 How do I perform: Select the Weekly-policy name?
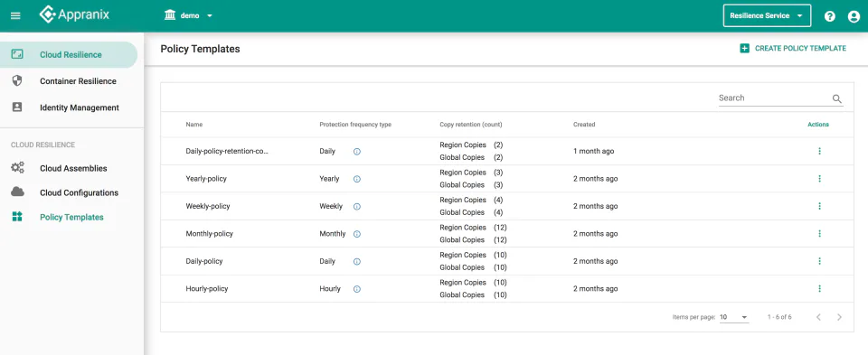208,206
